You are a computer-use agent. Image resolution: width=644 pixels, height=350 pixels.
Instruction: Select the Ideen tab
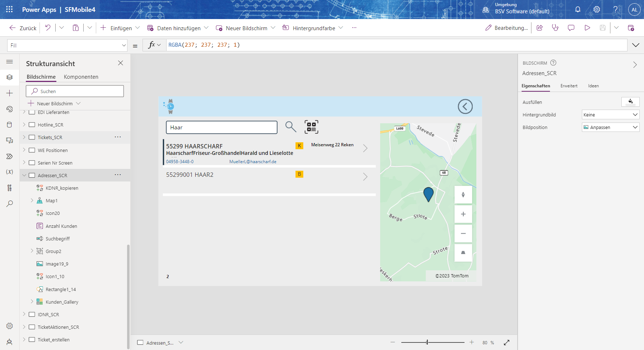coord(593,86)
